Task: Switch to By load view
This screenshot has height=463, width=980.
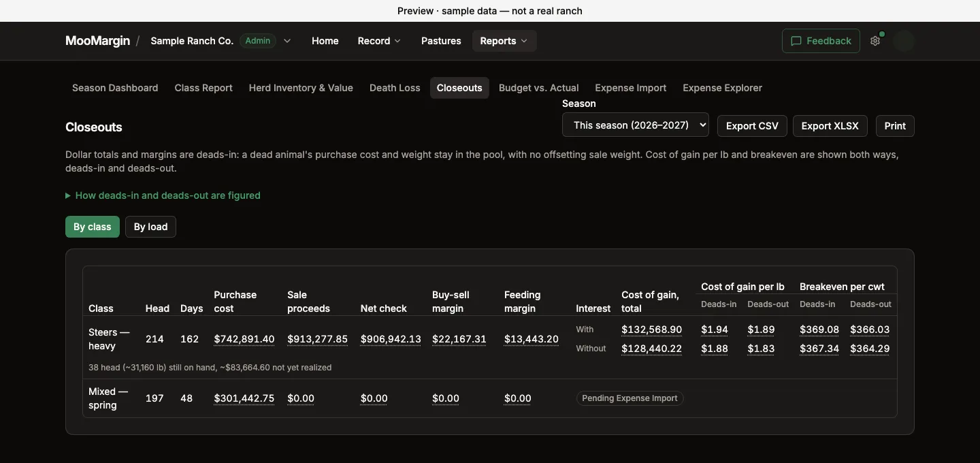Action: click(x=150, y=227)
